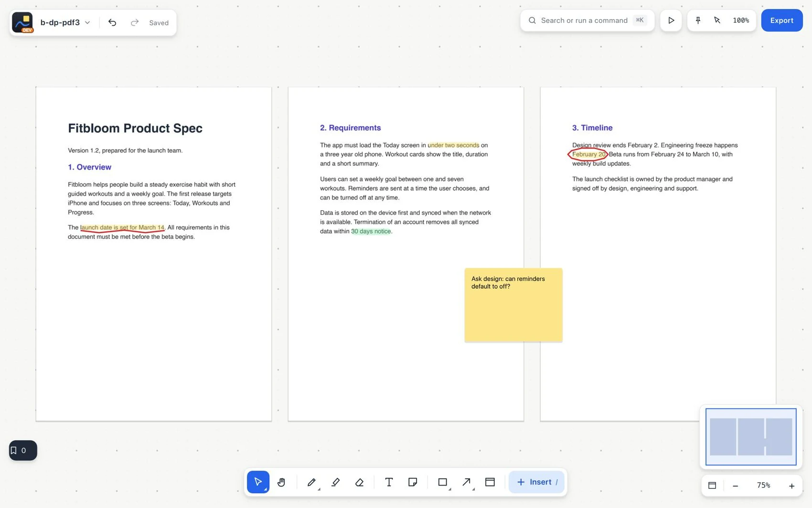Click the minimap viewport thumbnail
The height and width of the screenshot is (508, 812).
pos(751,436)
